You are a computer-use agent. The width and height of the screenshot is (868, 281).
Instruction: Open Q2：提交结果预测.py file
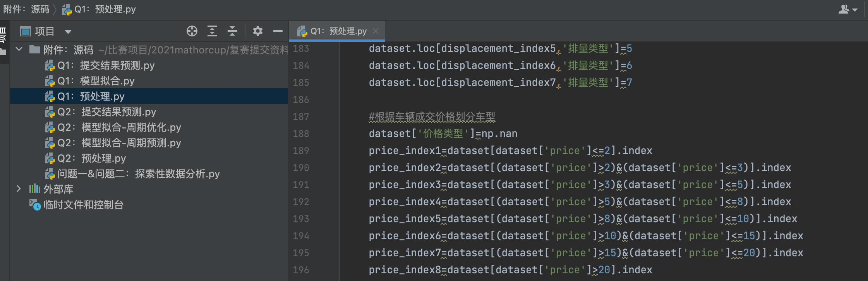(x=106, y=112)
